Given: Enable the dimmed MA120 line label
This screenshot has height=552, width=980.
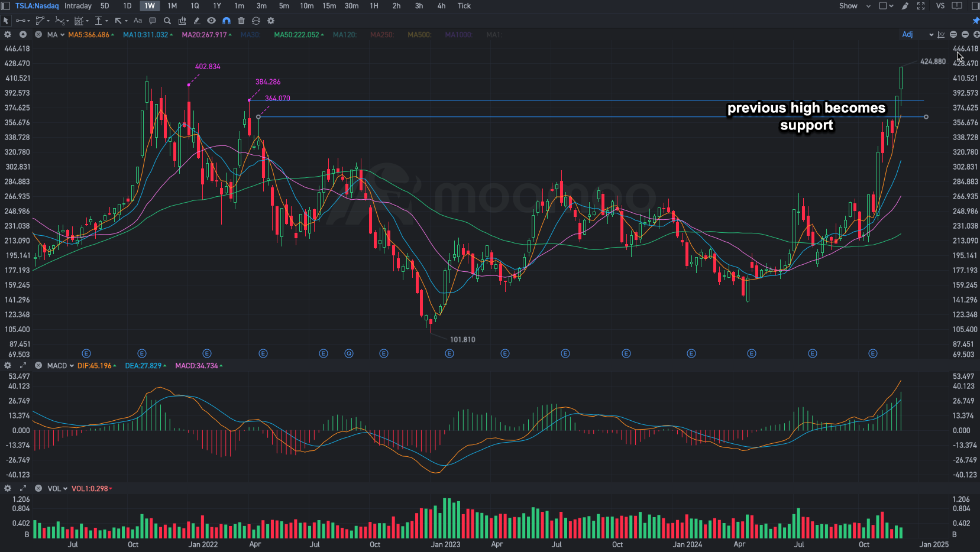Looking at the screenshot, I should coord(344,35).
